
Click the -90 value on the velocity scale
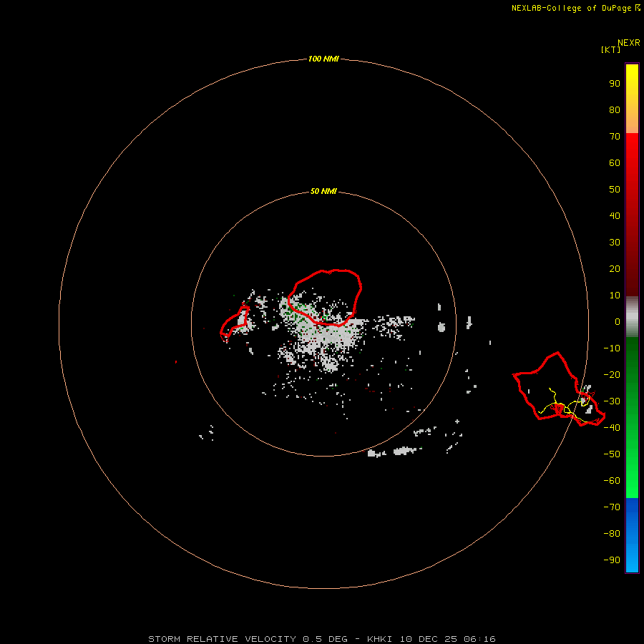click(612, 560)
